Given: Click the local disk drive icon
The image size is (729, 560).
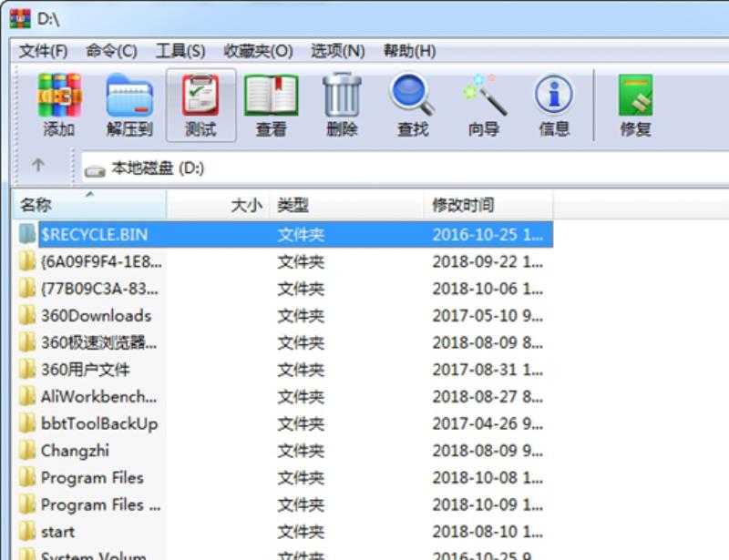Looking at the screenshot, I should [x=95, y=171].
